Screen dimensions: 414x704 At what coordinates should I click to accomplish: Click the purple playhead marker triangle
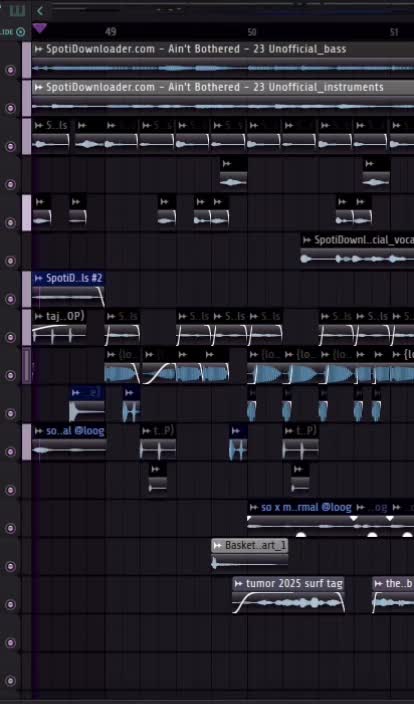point(40,29)
